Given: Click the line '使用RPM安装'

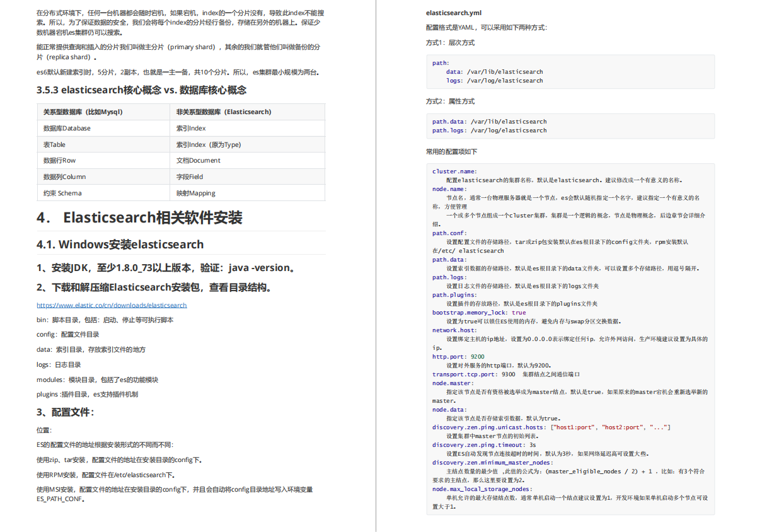Looking at the screenshot, I should point(105,475).
